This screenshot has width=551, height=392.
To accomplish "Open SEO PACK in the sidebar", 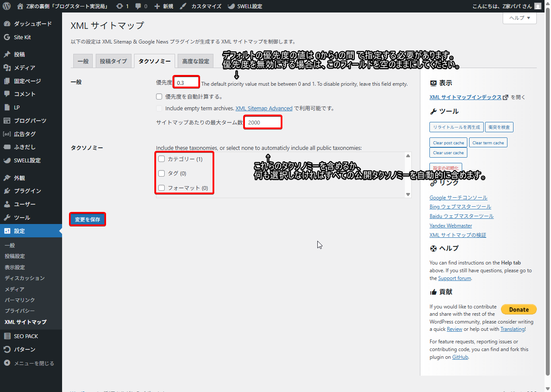I will coord(31,336).
